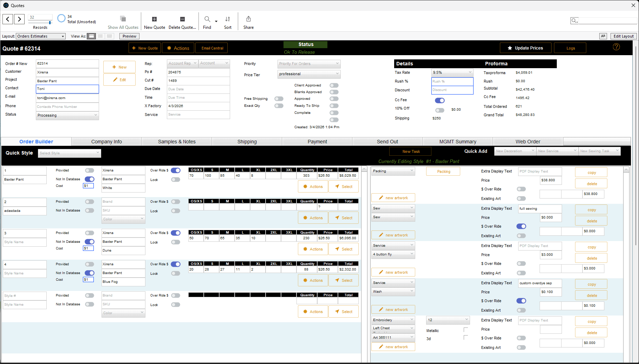Screen dimensions: 639x364
Task: Check the Metallic embroidery checkbox
Action: click(466, 330)
